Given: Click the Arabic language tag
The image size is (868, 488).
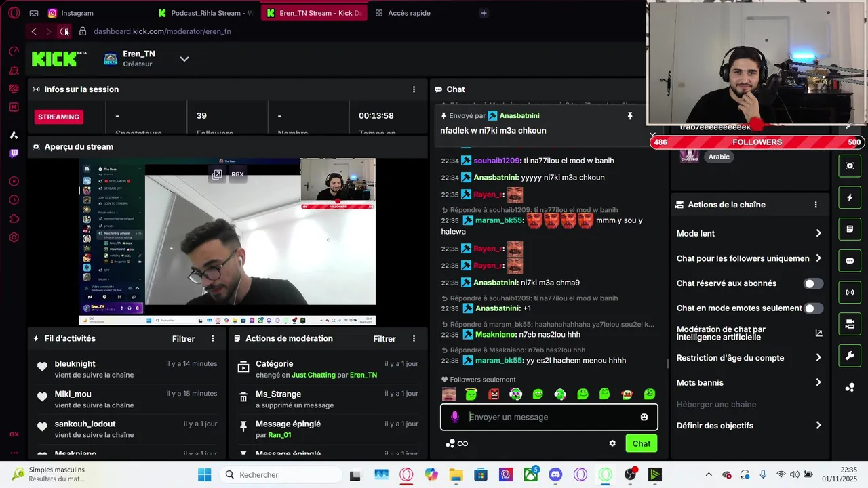Looking at the screenshot, I should [719, 157].
